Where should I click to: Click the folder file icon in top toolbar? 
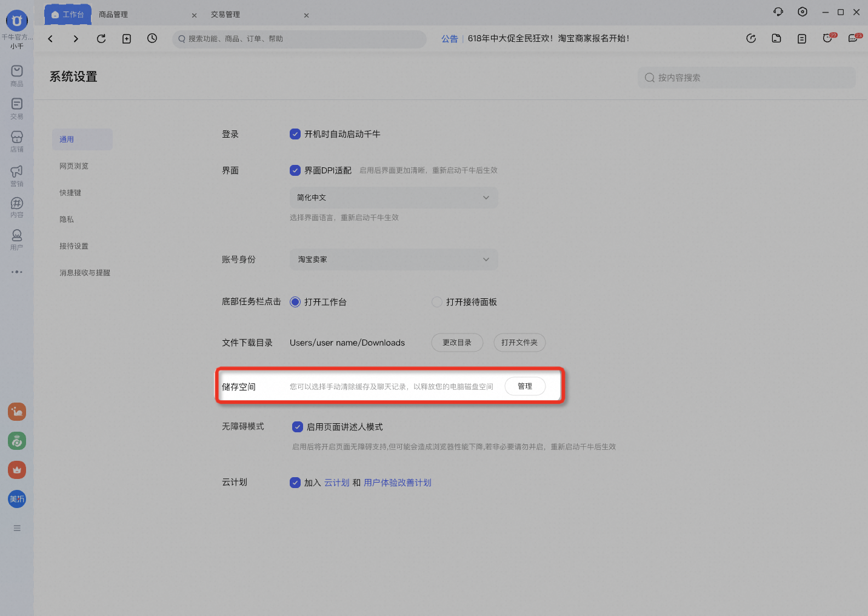776,38
